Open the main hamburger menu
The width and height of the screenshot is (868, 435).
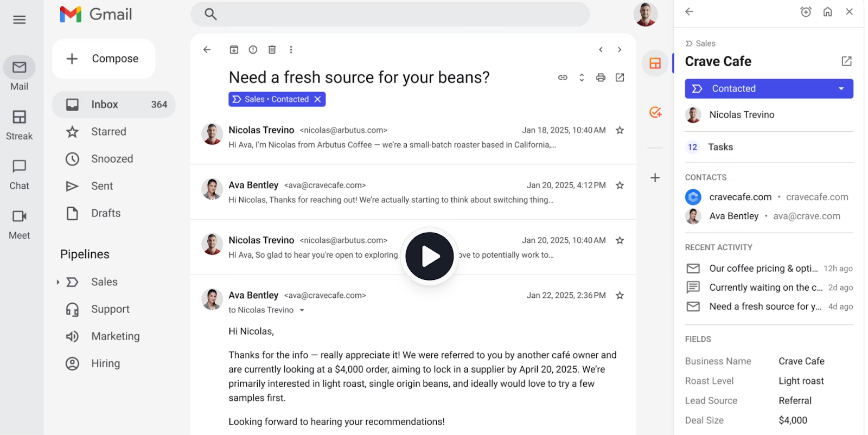(20, 20)
